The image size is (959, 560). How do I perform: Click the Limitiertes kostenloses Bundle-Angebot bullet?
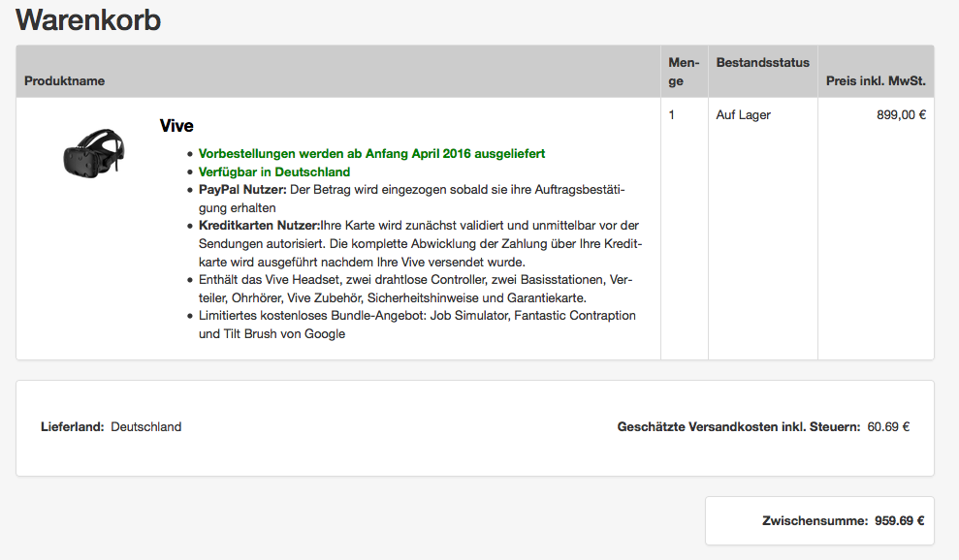(x=417, y=325)
